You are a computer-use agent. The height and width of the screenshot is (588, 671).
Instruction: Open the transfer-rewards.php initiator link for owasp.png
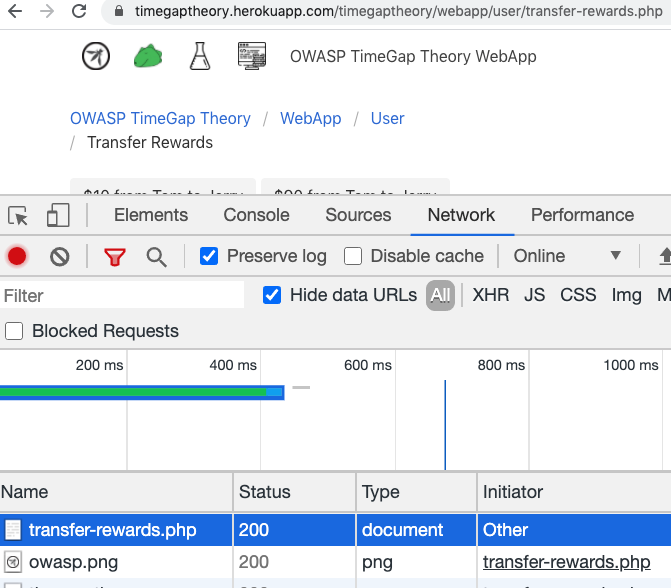click(x=567, y=562)
